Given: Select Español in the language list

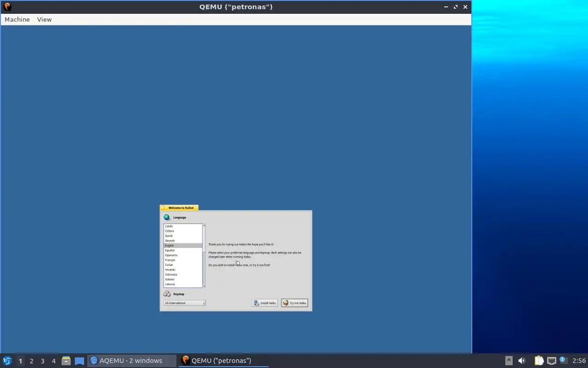Looking at the screenshot, I should [x=183, y=250].
